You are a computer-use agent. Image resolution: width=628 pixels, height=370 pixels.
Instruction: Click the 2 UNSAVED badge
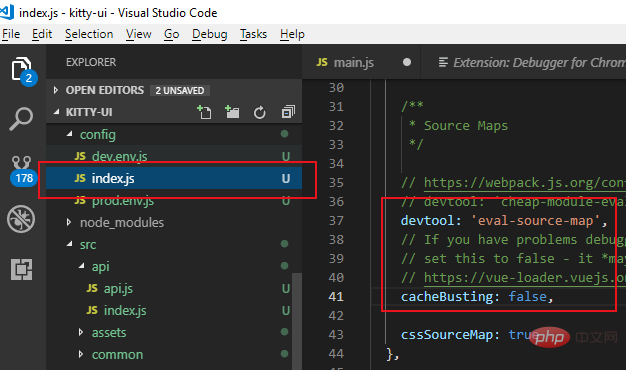tap(180, 90)
